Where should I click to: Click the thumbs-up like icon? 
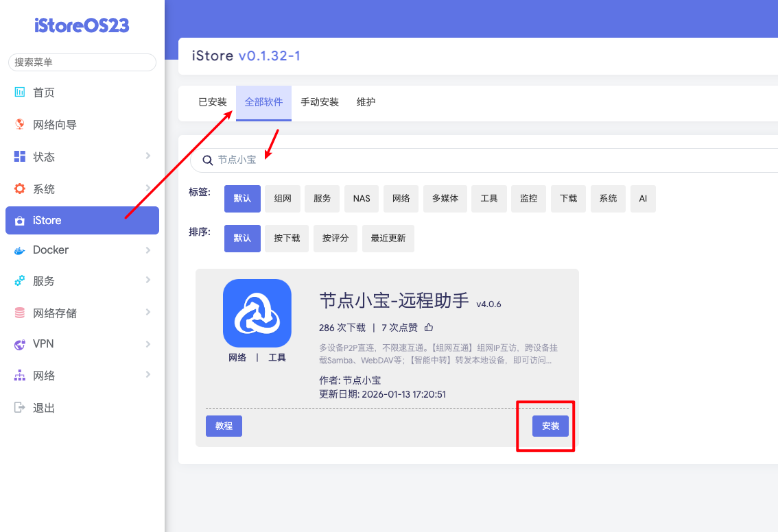point(429,327)
